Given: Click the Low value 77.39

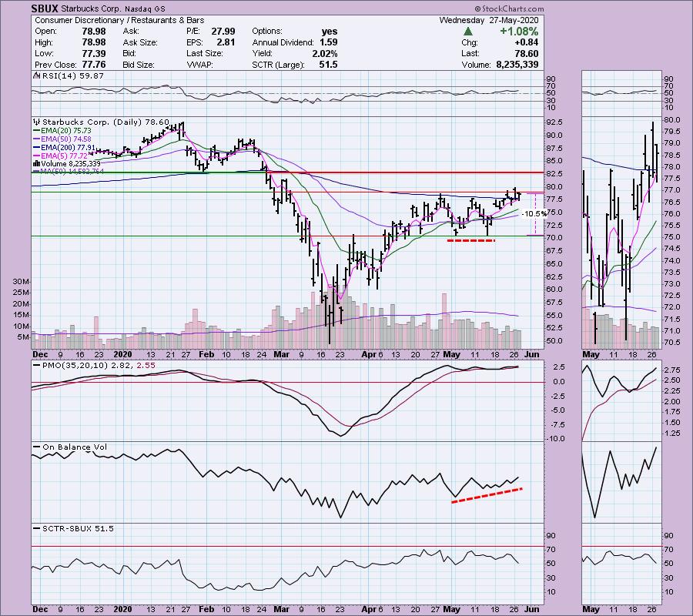Looking at the screenshot, I should (93, 53).
